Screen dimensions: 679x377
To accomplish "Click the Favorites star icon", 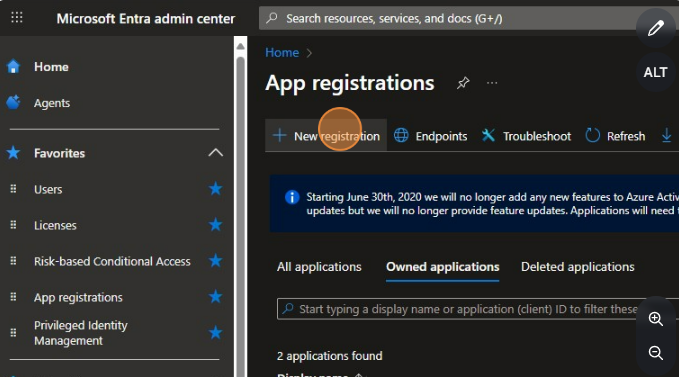I will click(13, 153).
